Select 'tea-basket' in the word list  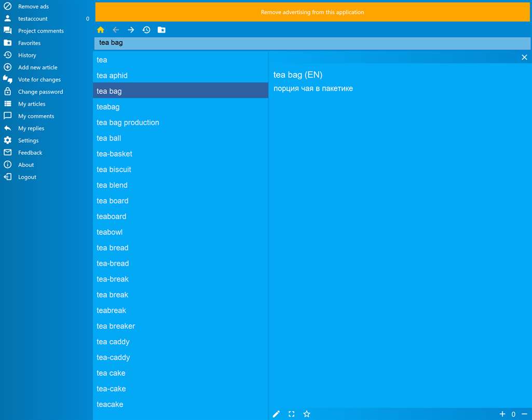click(181, 154)
